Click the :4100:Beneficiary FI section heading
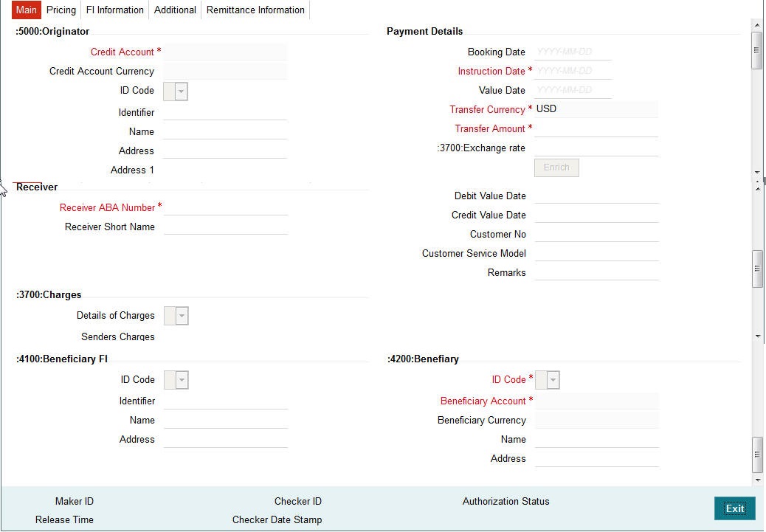 62,359
